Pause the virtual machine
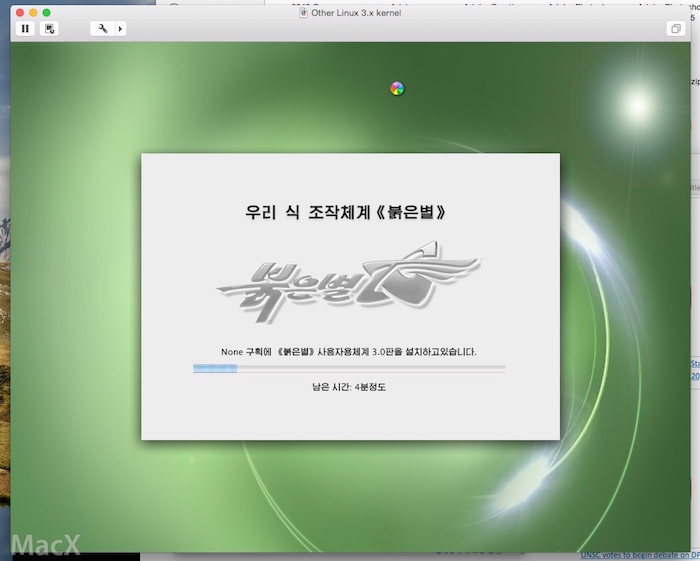Screen dimensions: 700x561 [x=25, y=29]
